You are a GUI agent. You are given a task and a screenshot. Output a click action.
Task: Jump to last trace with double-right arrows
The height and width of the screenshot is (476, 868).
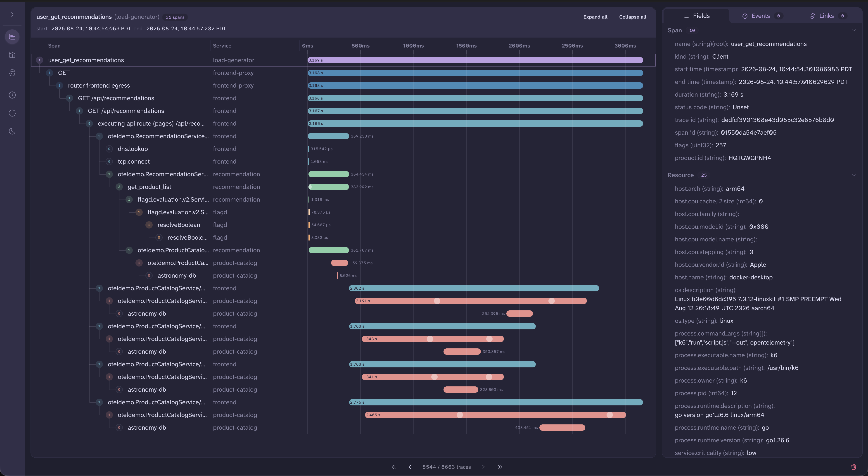(500, 467)
